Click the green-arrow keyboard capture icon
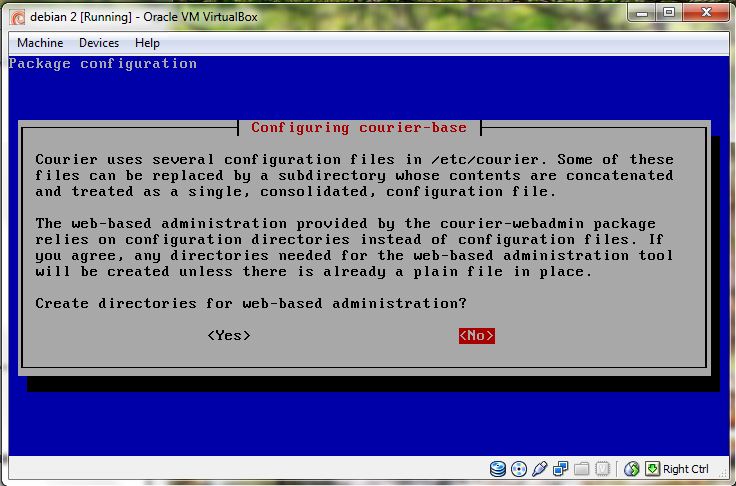736x486 pixels. click(652, 469)
